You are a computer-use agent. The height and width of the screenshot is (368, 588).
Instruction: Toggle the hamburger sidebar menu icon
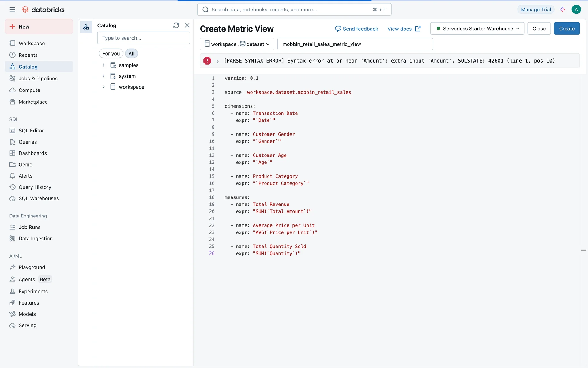pyautogui.click(x=12, y=10)
